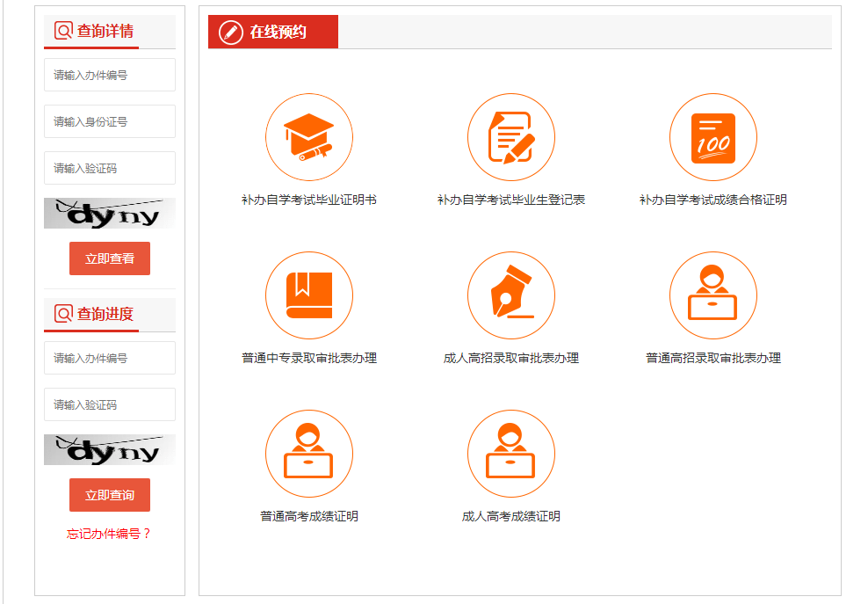The height and width of the screenshot is (604, 868).
Task: Focus the 请输入身份证号 field
Action: (x=110, y=121)
